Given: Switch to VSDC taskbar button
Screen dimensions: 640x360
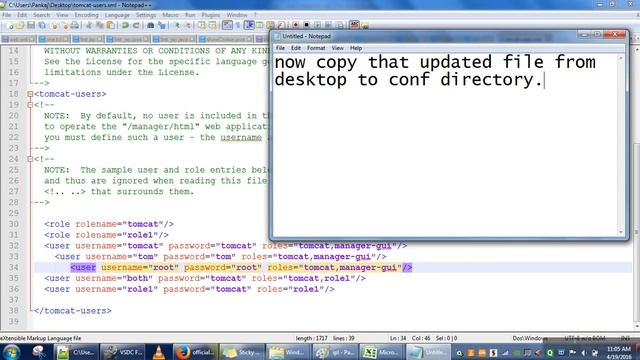Looking at the screenshot, I should 122,352.
